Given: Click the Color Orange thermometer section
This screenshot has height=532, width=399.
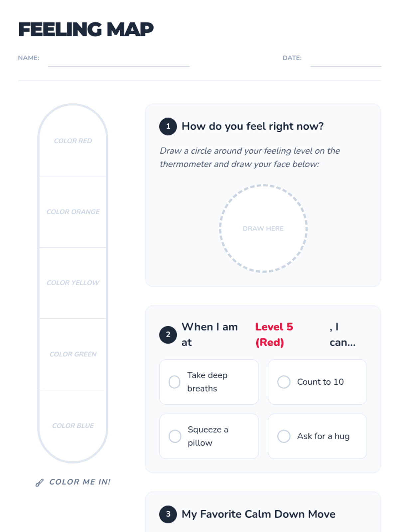Looking at the screenshot, I should [73, 212].
